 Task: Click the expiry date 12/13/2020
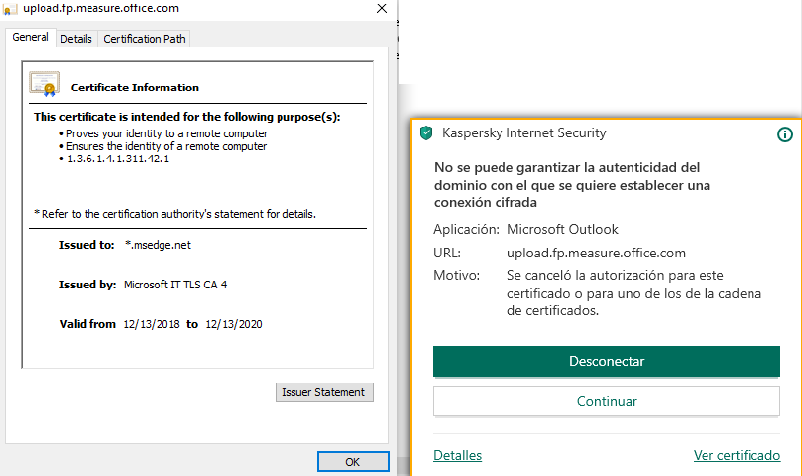click(234, 324)
